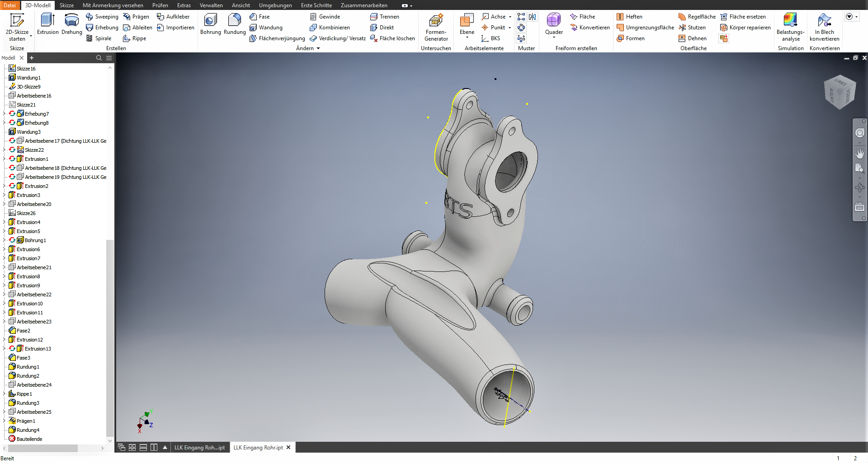Screen dimensions: 868x463
Task: Open the Ansicht menu tab
Action: (241, 5)
